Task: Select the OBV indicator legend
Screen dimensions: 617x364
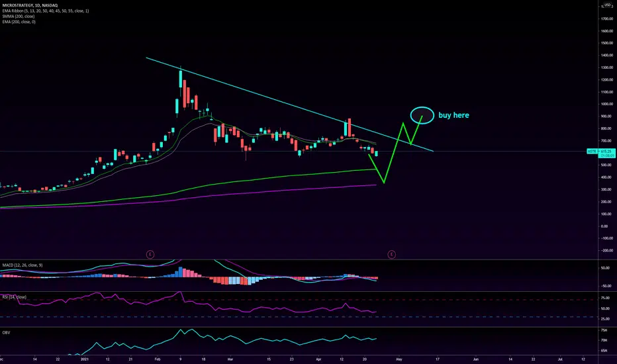Action: pos(6,333)
